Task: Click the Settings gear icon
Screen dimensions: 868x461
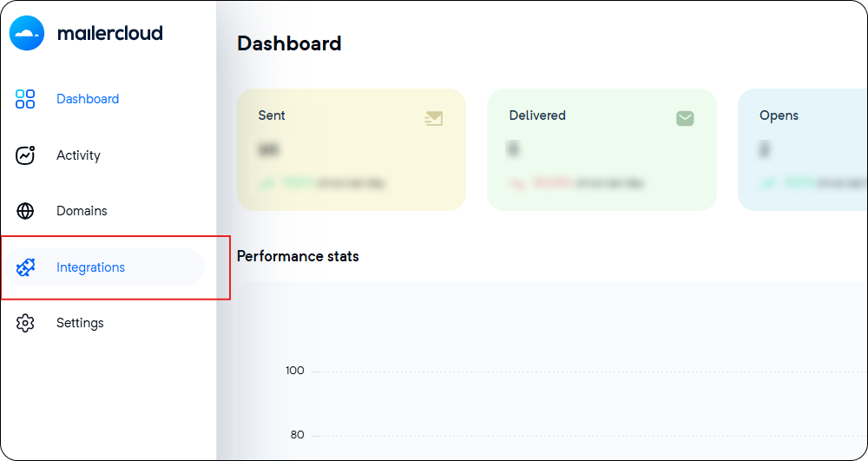Action: tap(25, 323)
